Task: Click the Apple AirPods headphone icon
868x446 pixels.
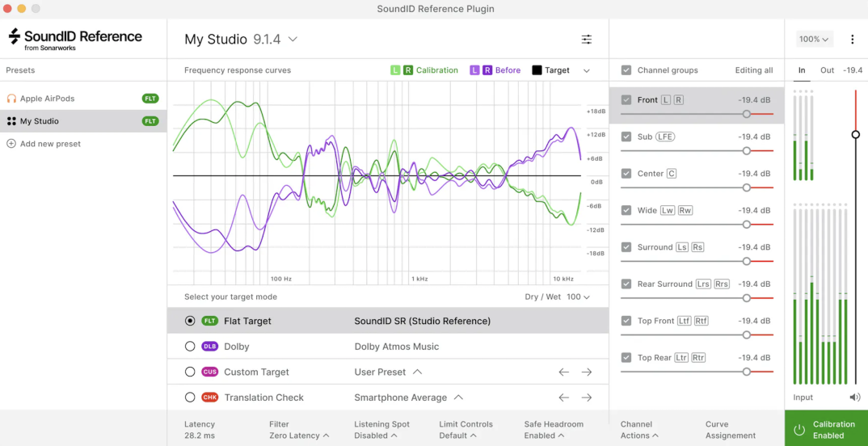Action: [x=11, y=99]
